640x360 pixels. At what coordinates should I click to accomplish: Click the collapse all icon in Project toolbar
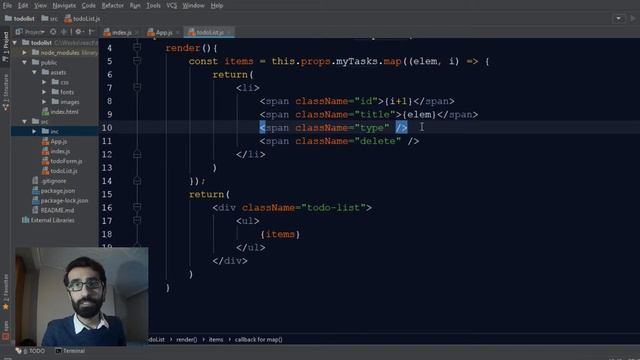tap(64, 31)
